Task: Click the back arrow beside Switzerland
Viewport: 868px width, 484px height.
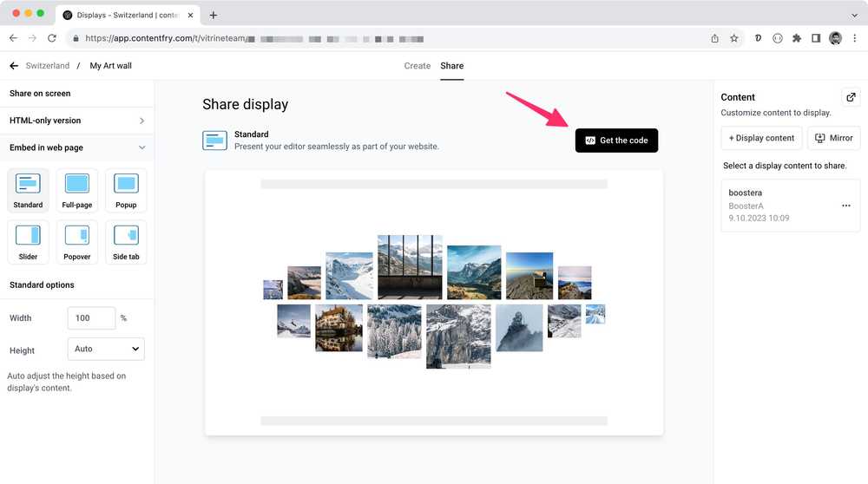Action: point(14,66)
